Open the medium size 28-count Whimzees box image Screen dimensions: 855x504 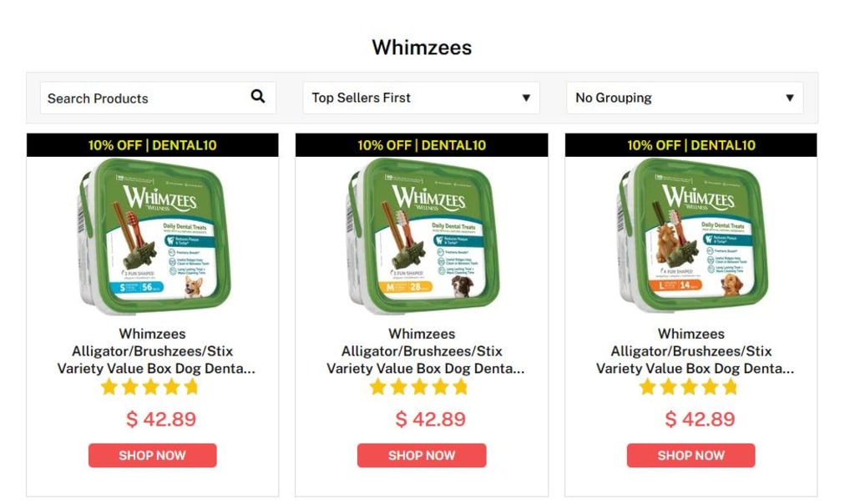pos(423,236)
